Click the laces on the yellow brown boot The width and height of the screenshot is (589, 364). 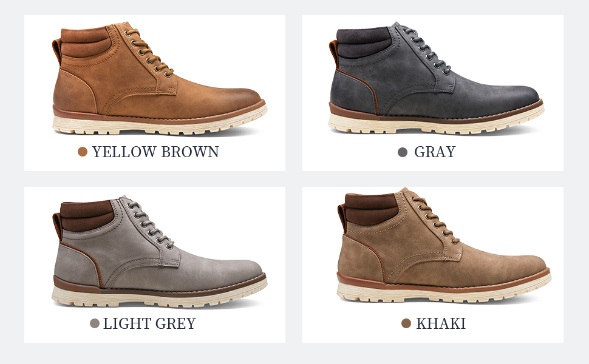click(x=148, y=53)
